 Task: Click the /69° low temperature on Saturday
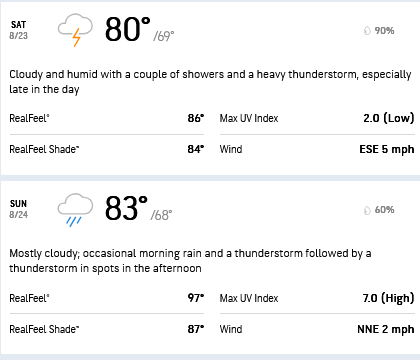(164, 36)
